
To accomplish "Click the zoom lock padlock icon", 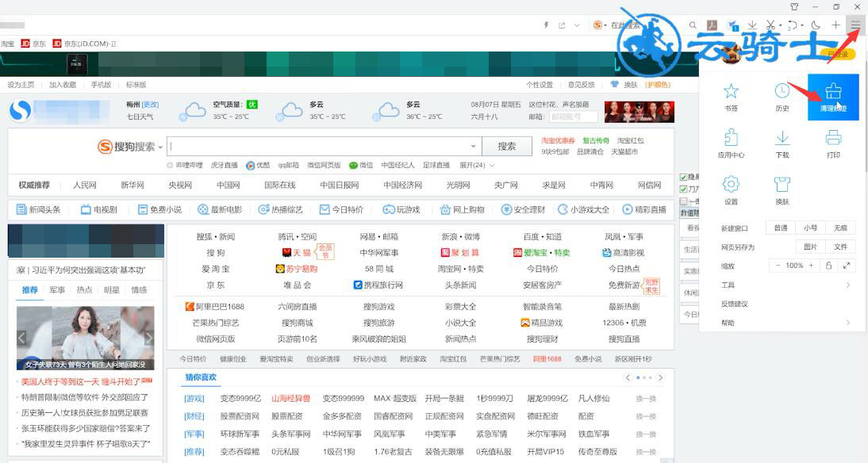I will [828, 266].
